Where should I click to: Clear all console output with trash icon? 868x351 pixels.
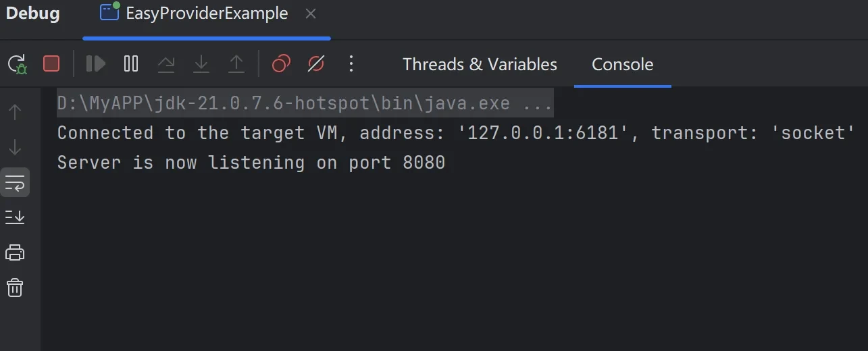(15, 288)
